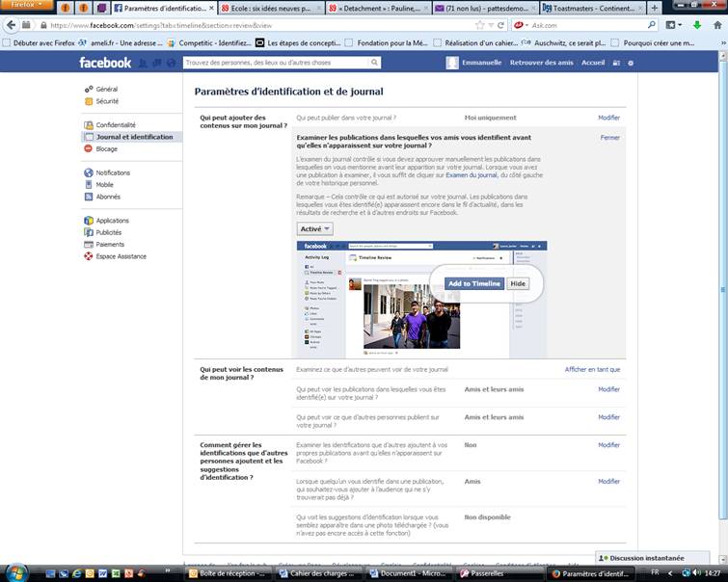Open messages icon in Facebook header
728x582 pixels.
157,63
